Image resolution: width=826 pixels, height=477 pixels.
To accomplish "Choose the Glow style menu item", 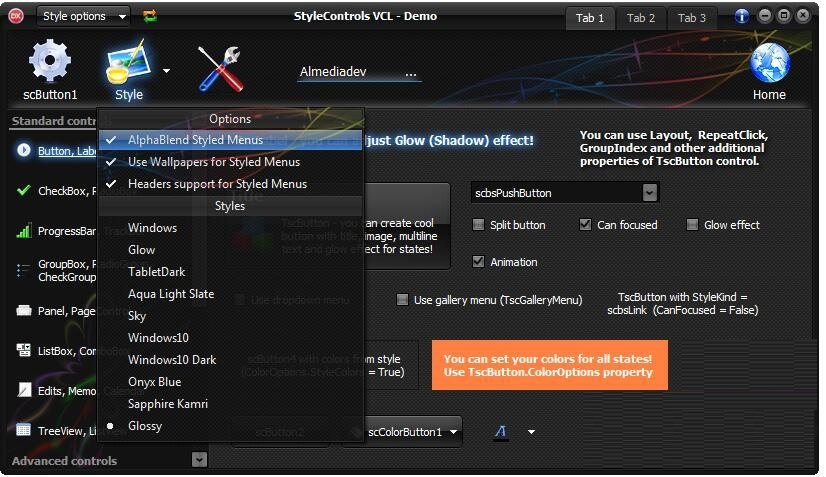I will click(x=230, y=250).
